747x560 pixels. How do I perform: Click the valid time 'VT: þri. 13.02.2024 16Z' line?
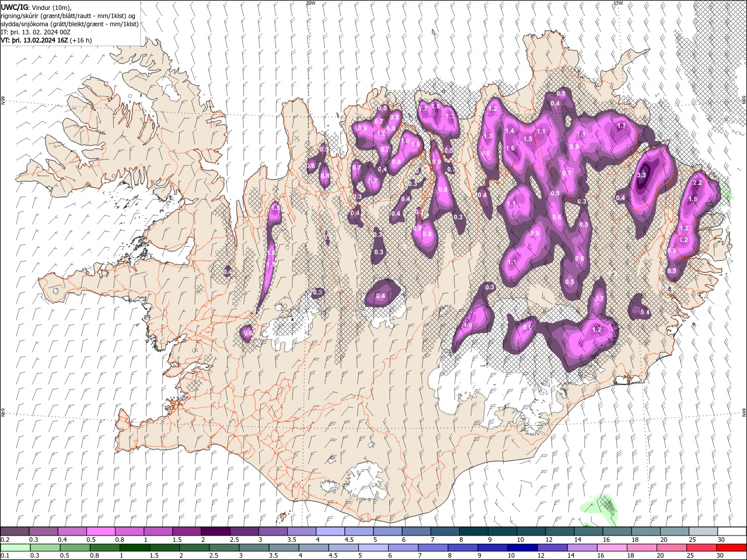46,40
